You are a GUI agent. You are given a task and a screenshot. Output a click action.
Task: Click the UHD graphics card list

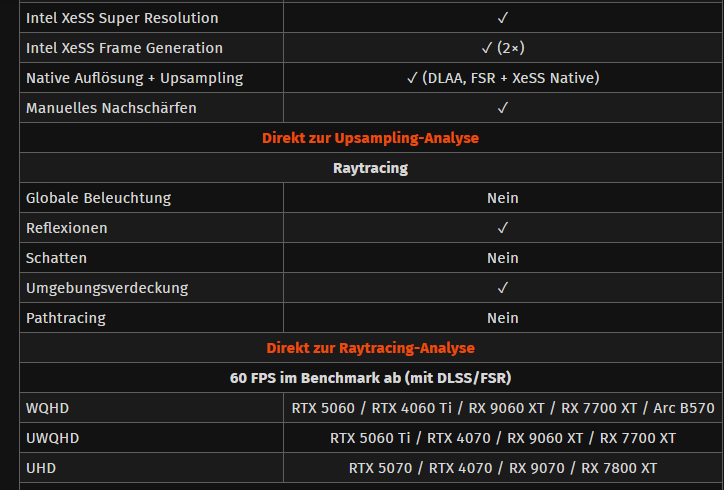[x=502, y=468]
